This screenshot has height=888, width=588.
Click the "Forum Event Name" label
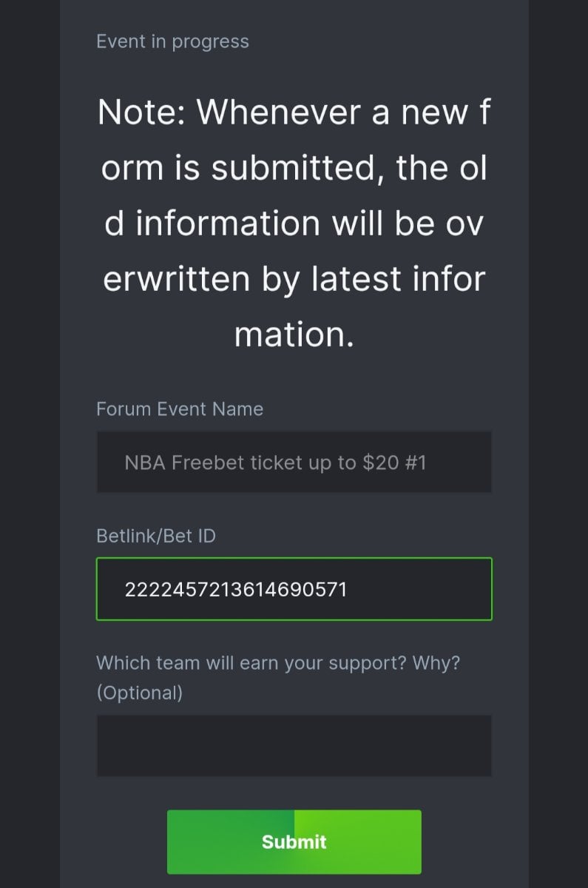point(180,409)
